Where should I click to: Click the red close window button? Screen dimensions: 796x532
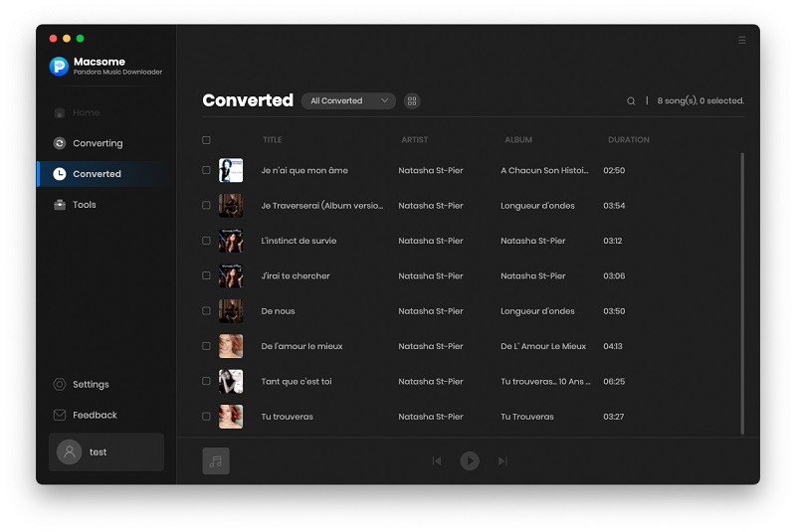click(54, 39)
